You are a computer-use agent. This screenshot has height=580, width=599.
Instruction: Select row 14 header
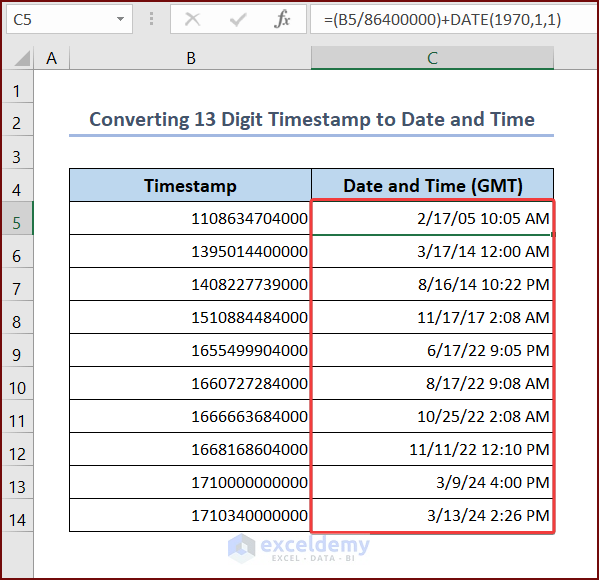[17, 515]
